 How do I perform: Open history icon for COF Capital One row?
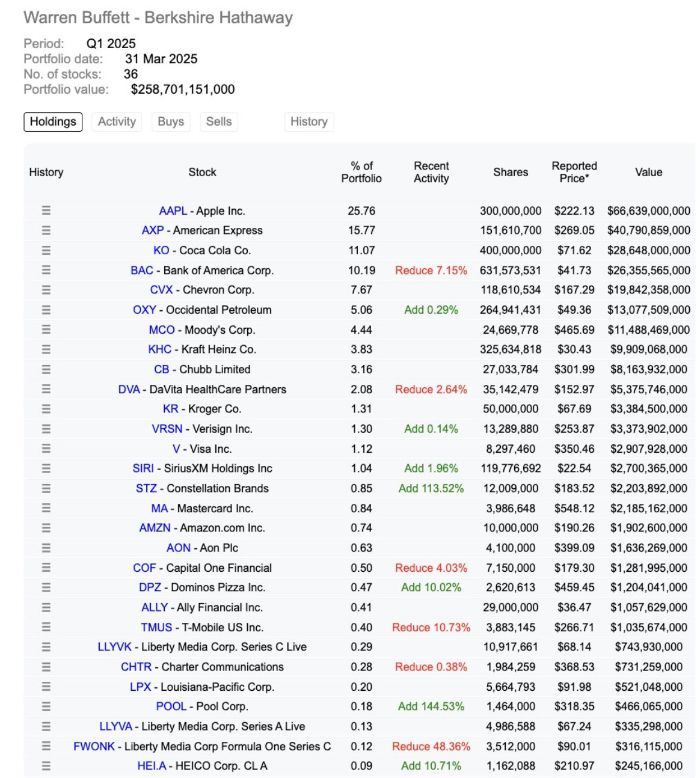[46, 568]
